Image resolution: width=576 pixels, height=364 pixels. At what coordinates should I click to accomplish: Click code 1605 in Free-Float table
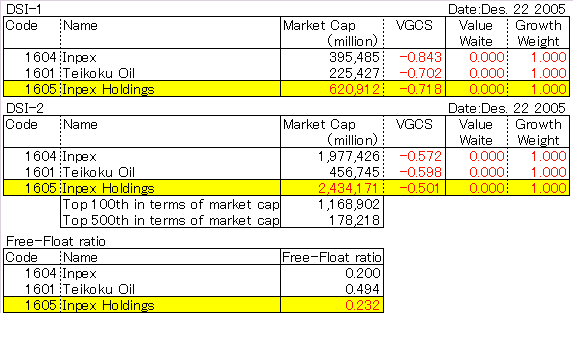point(40,305)
